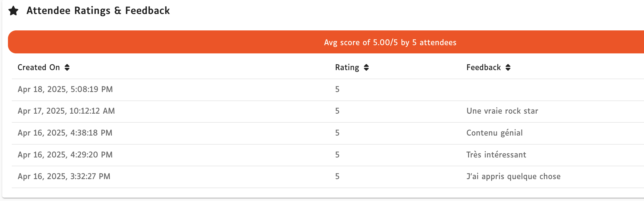
Task: Click the Feedback column sort arrows
Action: (508, 67)
